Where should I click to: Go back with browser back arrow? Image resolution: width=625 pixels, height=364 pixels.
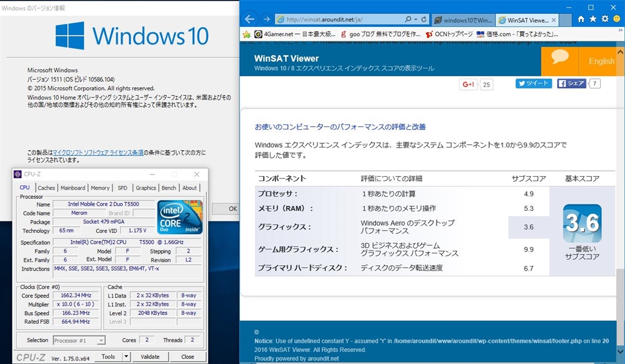250,19
